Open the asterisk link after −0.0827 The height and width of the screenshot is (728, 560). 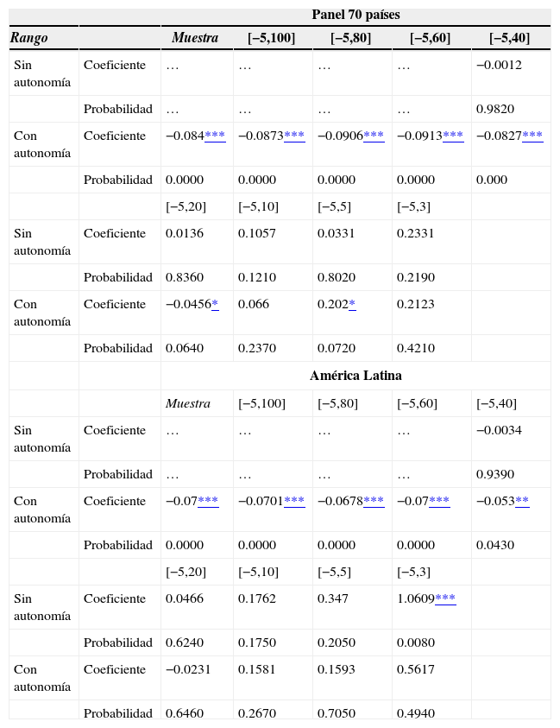point(532,136)
